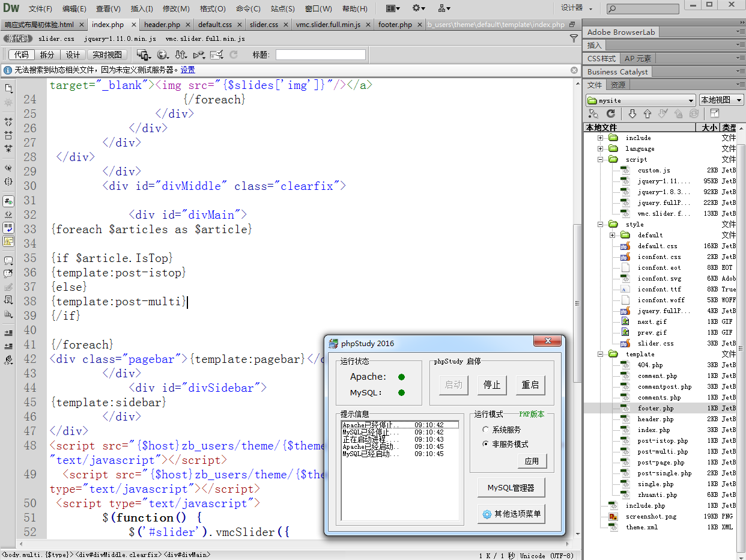Collapse the script folder
The height and width of the screenshot is (560, 746).
pyautogui.click(x=600, y=159)
